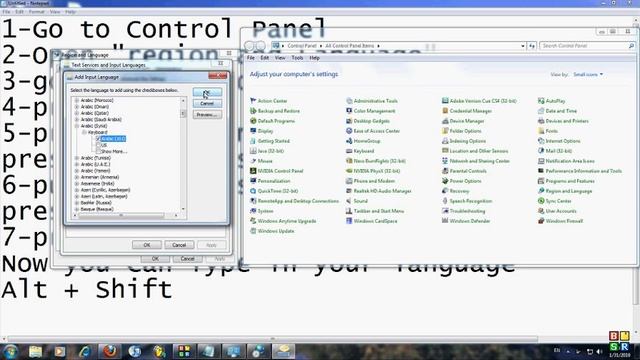Click the Search Control Panel field
Image resolution: width=640 pixels, height=360 pixels.
point(587,46)
